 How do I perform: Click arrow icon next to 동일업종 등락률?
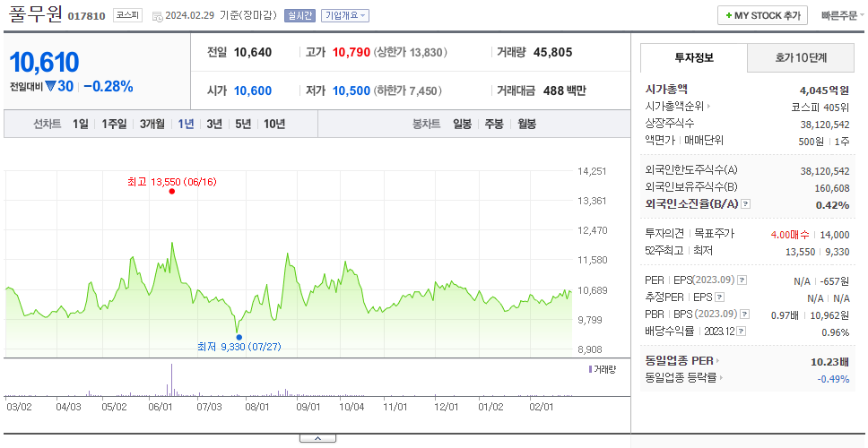point(721,378)
